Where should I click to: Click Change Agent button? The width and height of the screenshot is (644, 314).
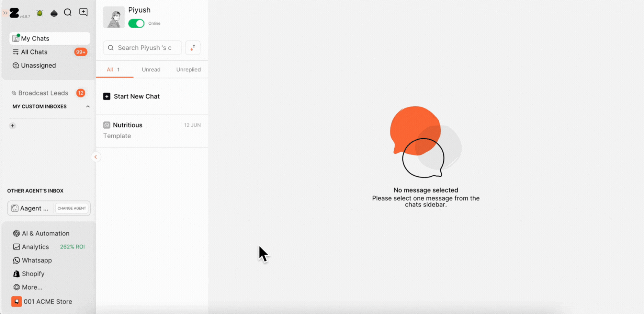(x=72, y=208)
